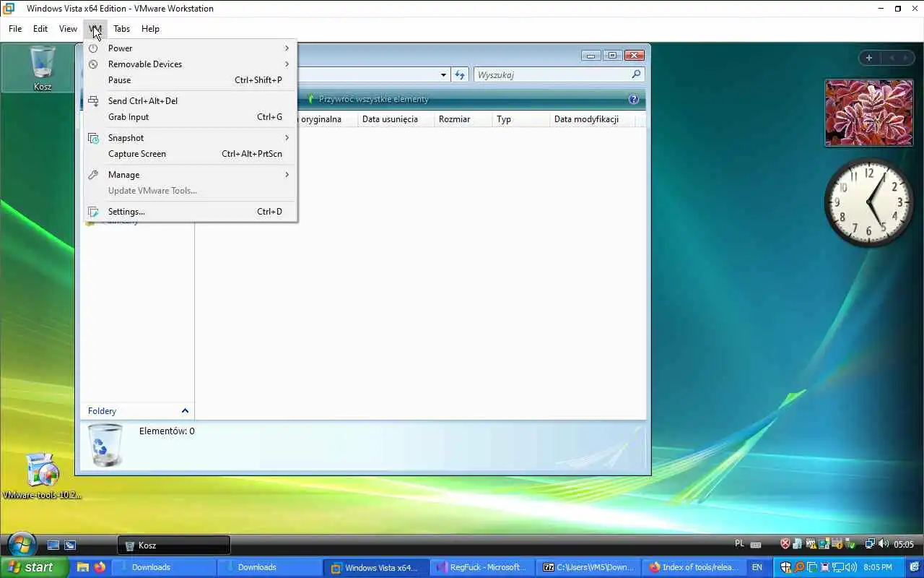
Task: Click the wrench icon beside Manage
Action: [93, 175]
